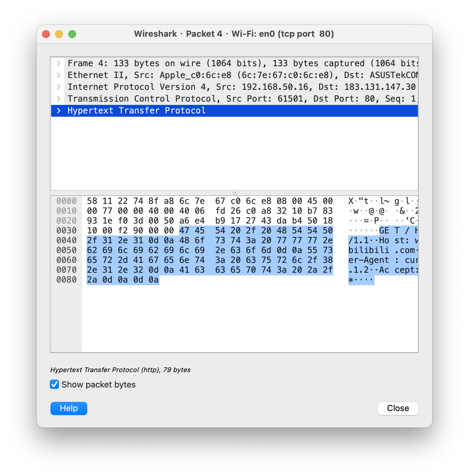Viewport: 469px width, 476px height.
Task: Select Internet Protocol Version 4 line
Action: click(x=234, y=87)
